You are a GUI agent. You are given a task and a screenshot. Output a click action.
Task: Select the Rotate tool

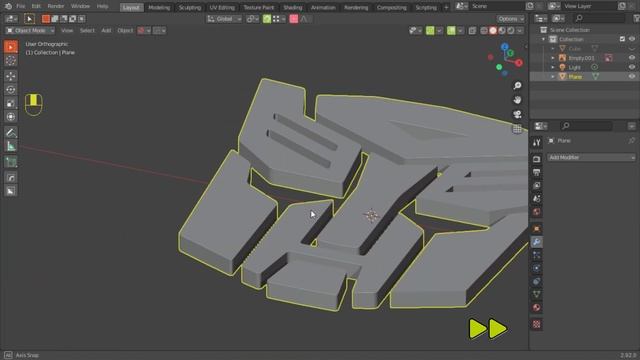pos(11,89)
